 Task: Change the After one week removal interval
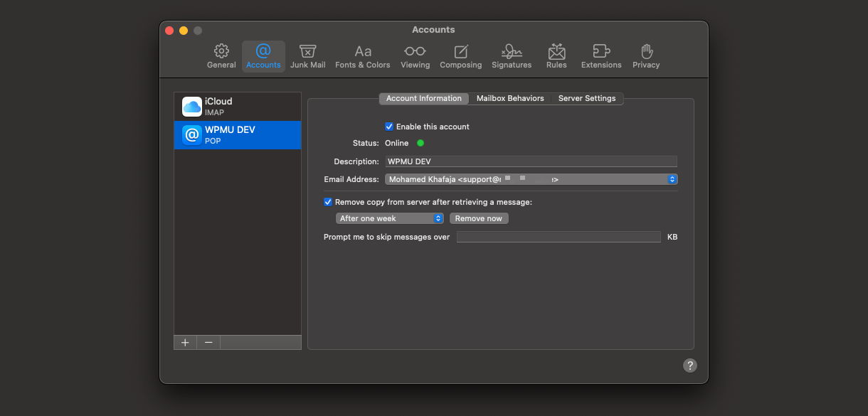pos(389,218)
